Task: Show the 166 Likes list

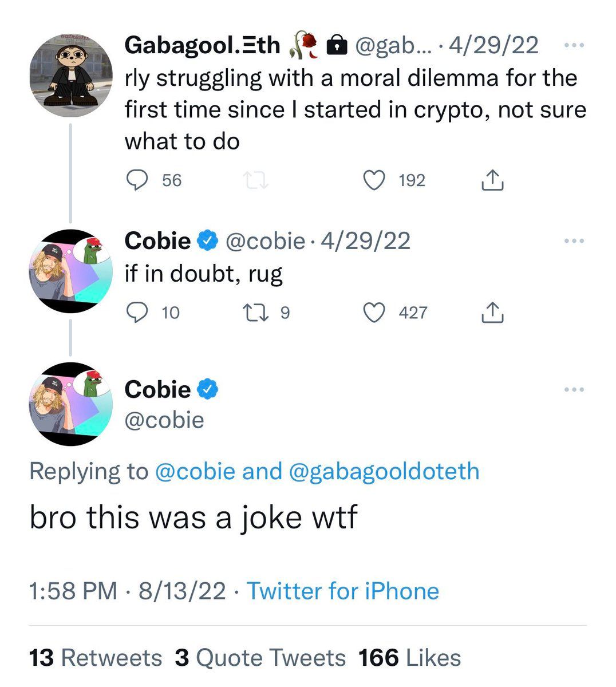Action: (410, 658)
